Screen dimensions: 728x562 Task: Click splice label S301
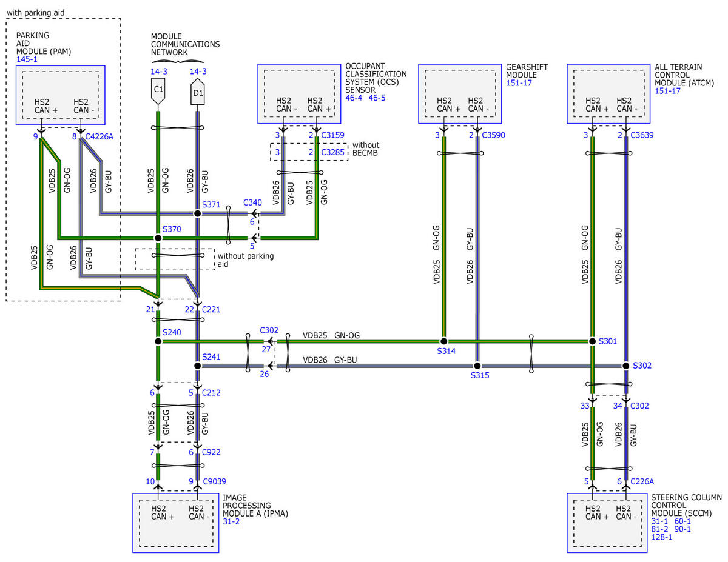click(607, 341)
